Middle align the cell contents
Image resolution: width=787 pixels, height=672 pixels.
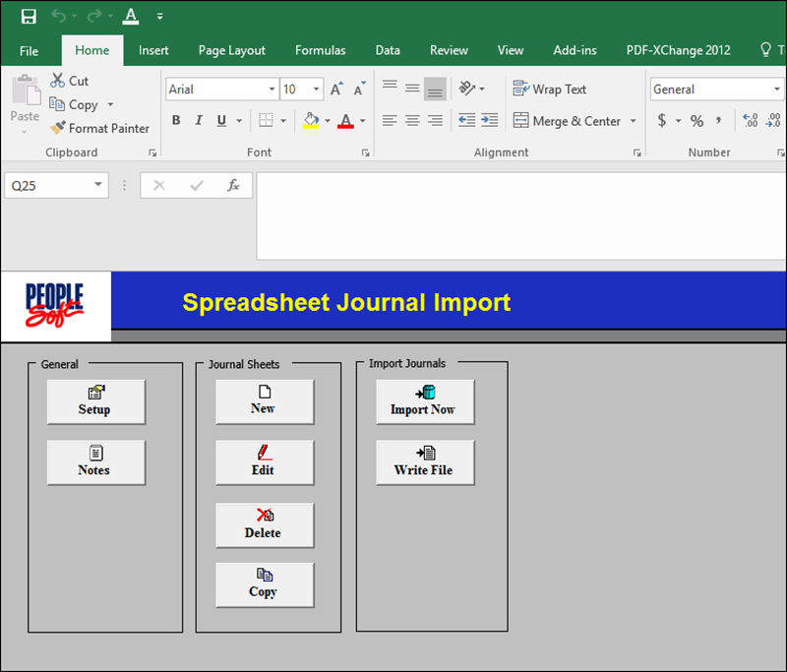point(412,89)
